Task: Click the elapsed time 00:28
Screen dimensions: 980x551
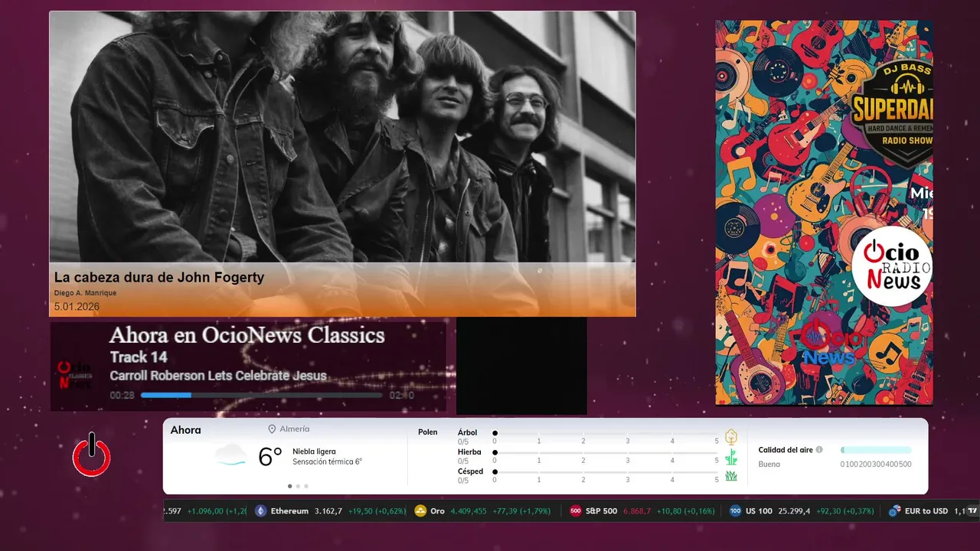Action: coord(122,396)
